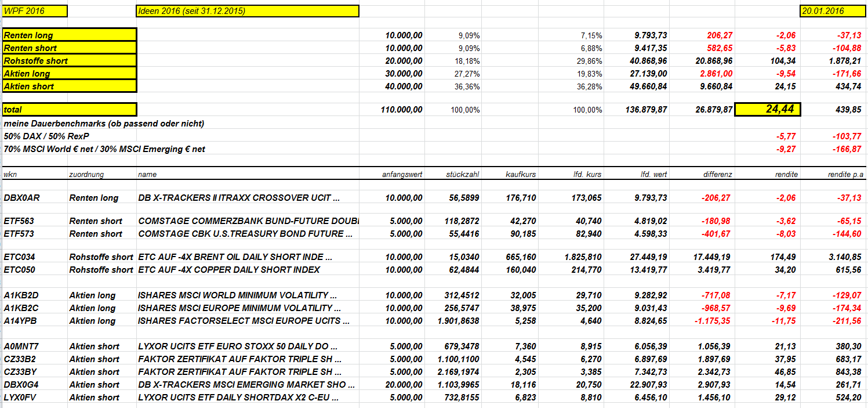The height and width of the screenshot is (408, 868).
Task: Select Brent oil annualized return 3.140,85
Action: 844,257
